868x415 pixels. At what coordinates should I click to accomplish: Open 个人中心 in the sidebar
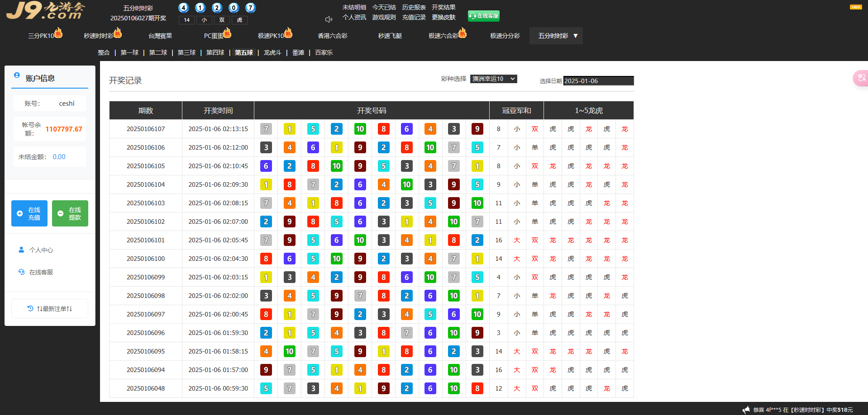pyautogui.click(x=41, y=250)
